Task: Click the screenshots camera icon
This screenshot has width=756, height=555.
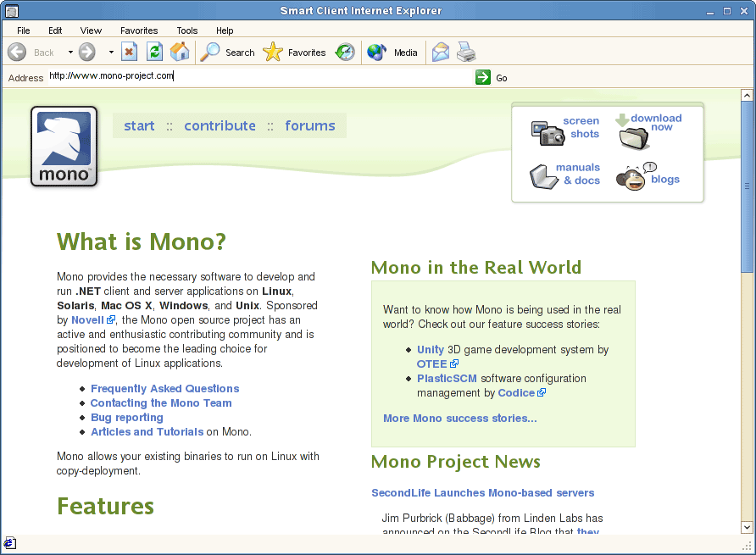Action: (548, 134)
